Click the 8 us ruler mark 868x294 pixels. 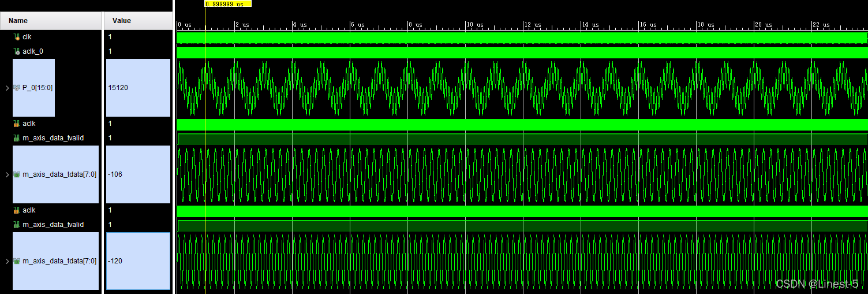click(416, 25)
